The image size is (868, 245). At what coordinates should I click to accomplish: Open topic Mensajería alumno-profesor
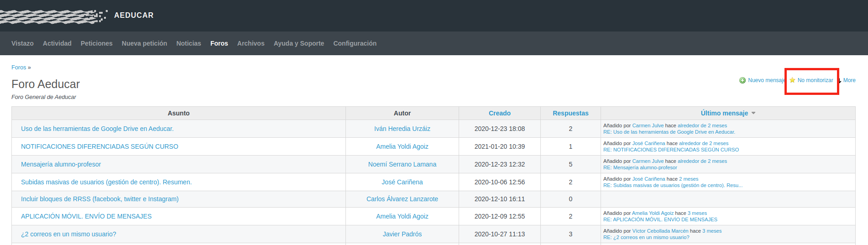tap(61, 164)
